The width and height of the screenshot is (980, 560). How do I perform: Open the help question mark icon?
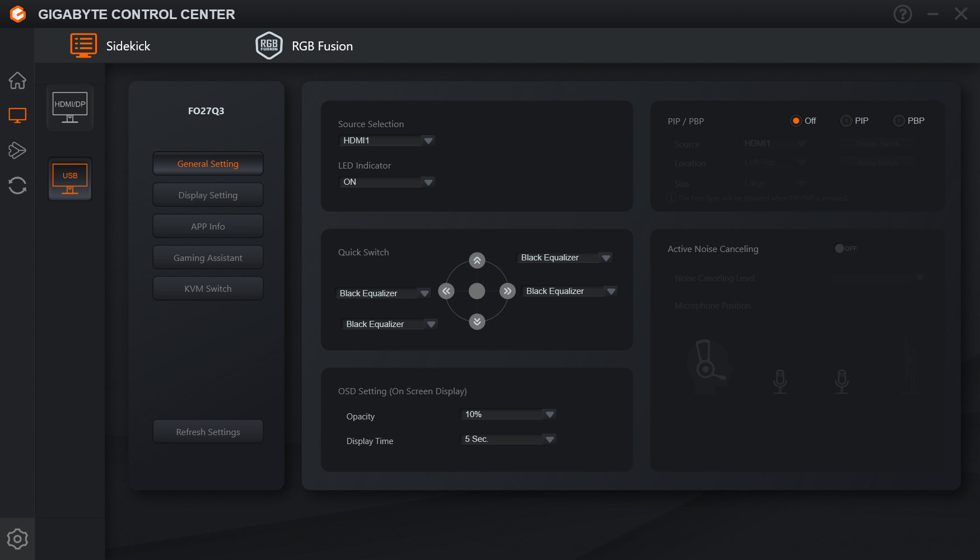coord(903,14)
